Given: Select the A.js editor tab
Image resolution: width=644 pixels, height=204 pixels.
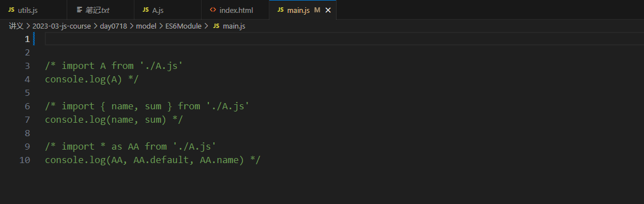Looking at the screenshot, I should click(168, 10).
